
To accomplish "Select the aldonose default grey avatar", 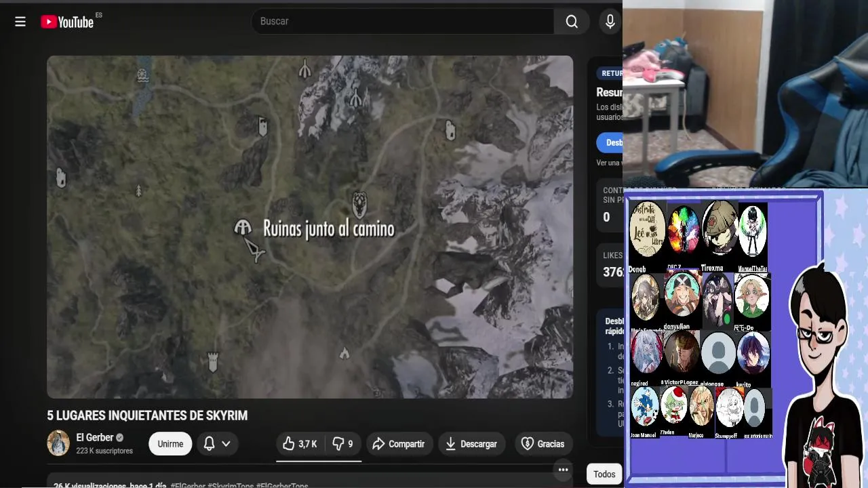I will 718,352.
